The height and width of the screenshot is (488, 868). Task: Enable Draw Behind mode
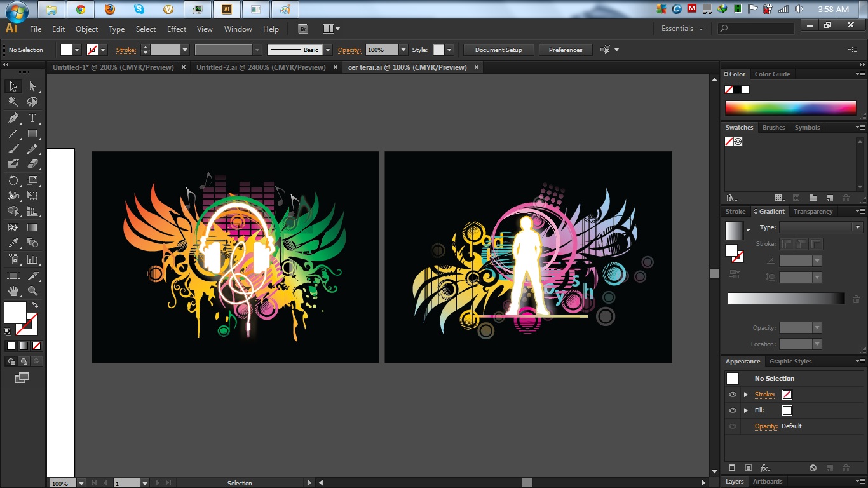(x=24, y=362)
